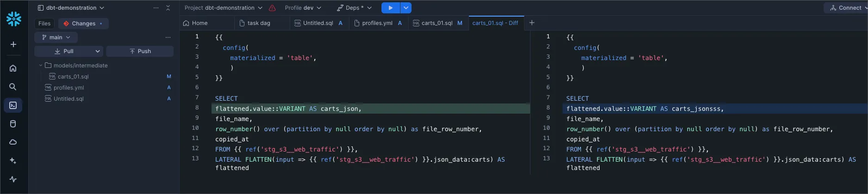Open the profiles.yml editor tab

point(378,23)
